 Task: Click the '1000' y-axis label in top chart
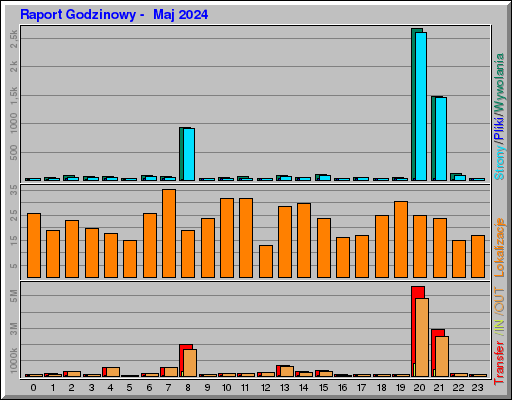click(13, 123)
